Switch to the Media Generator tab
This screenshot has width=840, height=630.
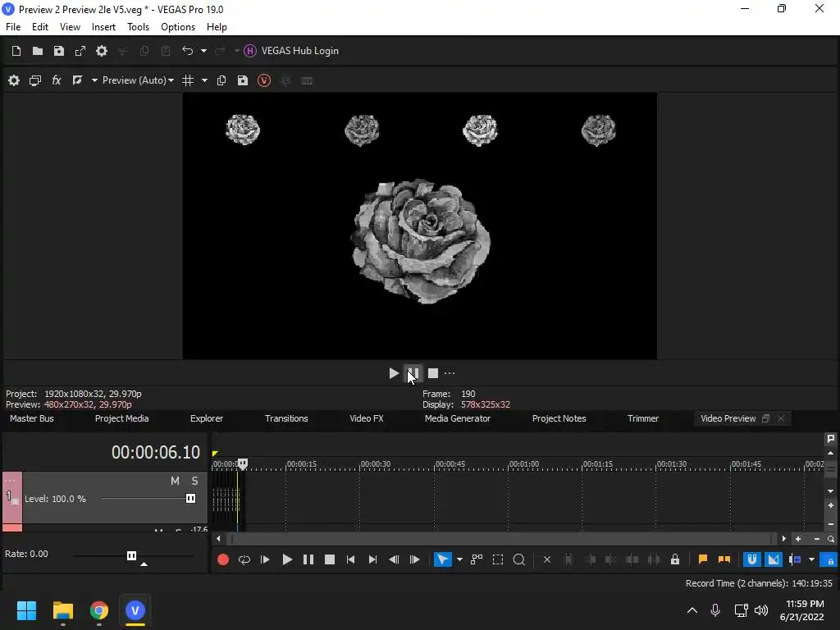pyautogui.click(x=458, y=418)
